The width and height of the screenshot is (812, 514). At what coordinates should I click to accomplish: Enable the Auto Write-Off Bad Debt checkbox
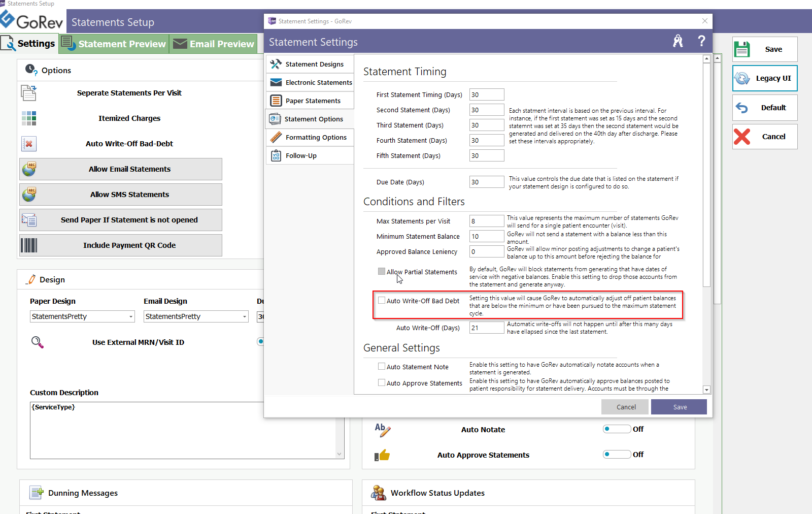[x=382, y=300]
